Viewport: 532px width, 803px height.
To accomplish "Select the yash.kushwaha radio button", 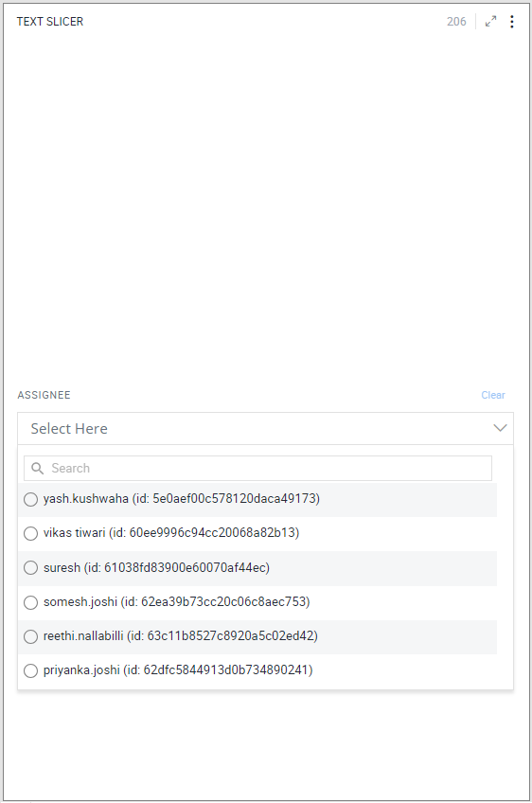I will click(30, 499).
